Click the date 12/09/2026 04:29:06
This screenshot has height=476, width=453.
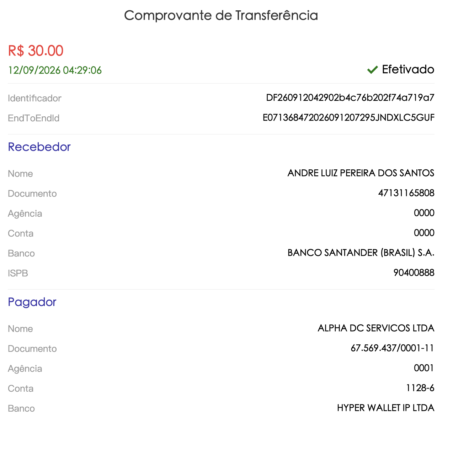pyautogui.click(x=55, y=70)
